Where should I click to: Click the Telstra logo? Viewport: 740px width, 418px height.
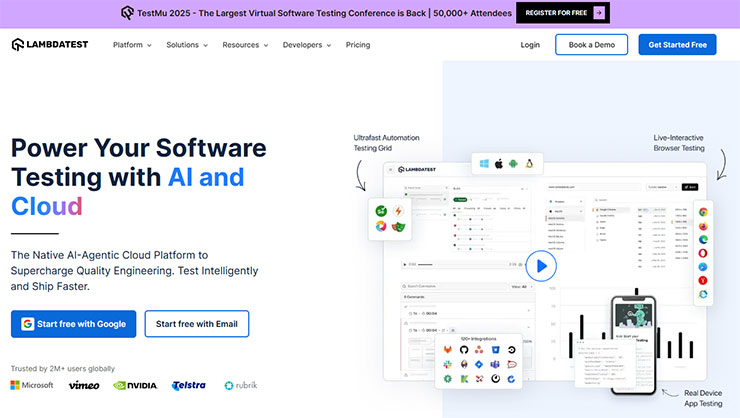click(189, 385)
